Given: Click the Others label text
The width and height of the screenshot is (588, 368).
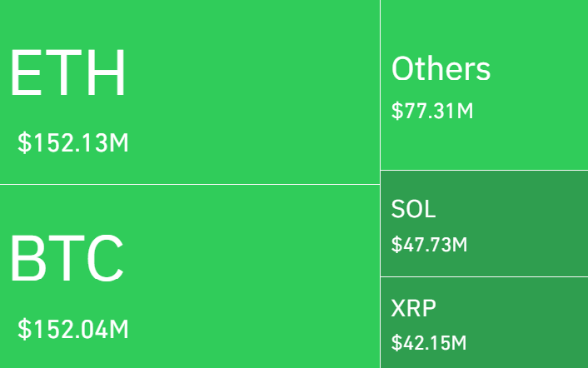Looking at the screenshot, I should pyautogui.click(x=441, y=69).
